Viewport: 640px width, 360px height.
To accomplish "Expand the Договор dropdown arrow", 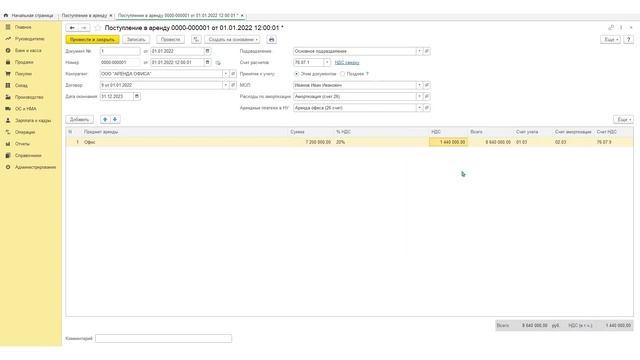I will (x=226, y=85).
